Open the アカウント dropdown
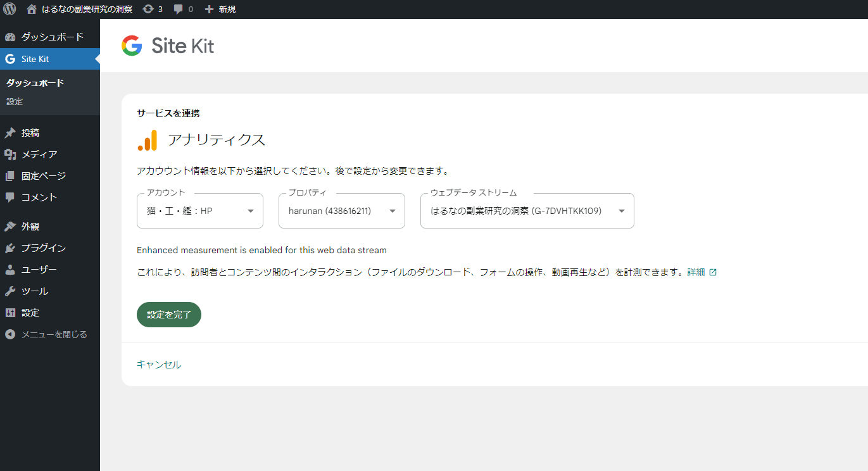 pos(200,211)
